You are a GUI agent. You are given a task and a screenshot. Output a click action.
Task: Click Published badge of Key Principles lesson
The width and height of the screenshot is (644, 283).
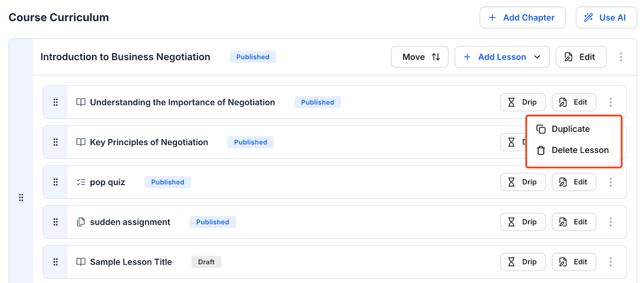point(251,142)
